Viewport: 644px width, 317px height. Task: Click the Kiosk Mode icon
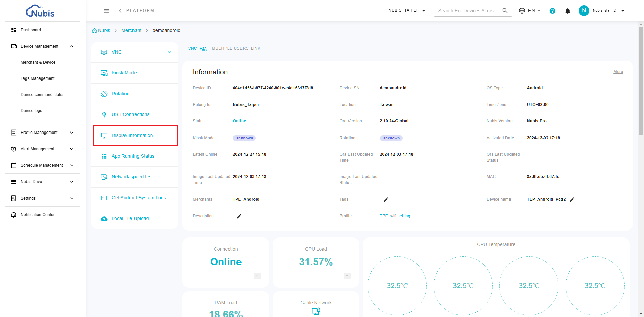(x=104, y=73)
